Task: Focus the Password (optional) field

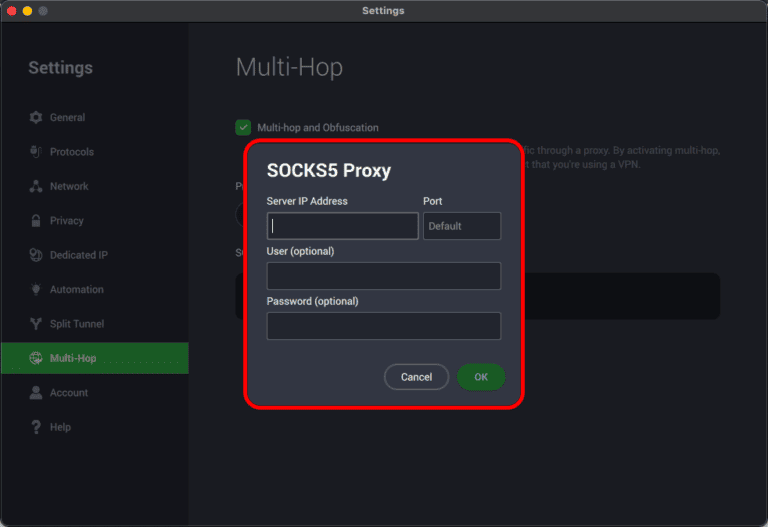Action: 384,326
